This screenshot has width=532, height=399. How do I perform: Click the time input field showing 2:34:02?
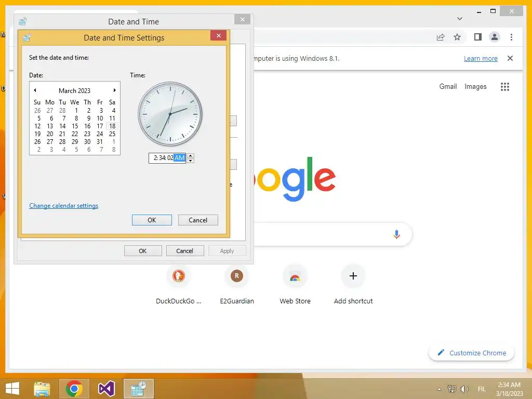click(x=167, y=158)
